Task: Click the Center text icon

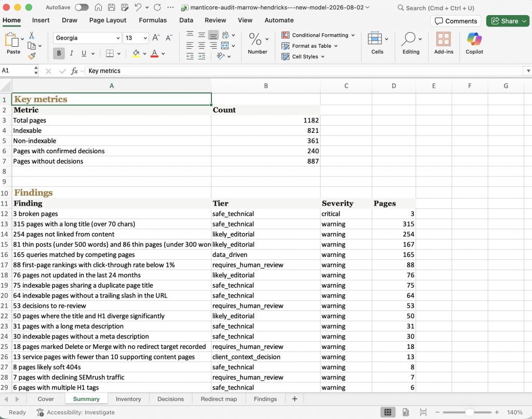Action: [202, 45]
